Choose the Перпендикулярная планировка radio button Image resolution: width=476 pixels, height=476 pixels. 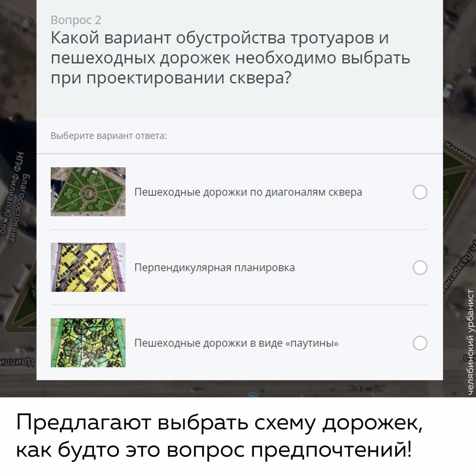tap(420, 267)
